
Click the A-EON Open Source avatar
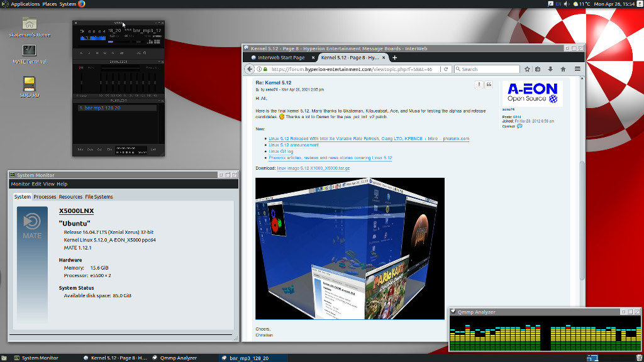click(x=532, y=94)
